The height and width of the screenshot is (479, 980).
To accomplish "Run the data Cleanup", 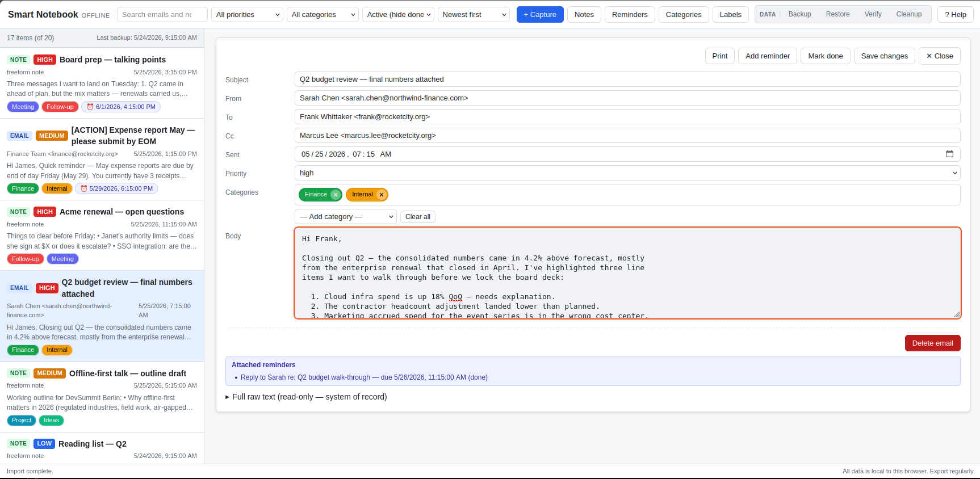I will coord(908,14).
